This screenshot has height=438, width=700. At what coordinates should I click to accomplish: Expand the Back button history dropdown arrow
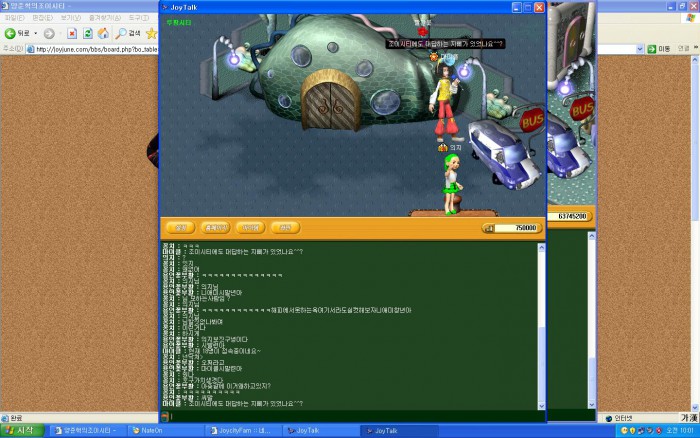pyautogui.click(x=34, y=33)
